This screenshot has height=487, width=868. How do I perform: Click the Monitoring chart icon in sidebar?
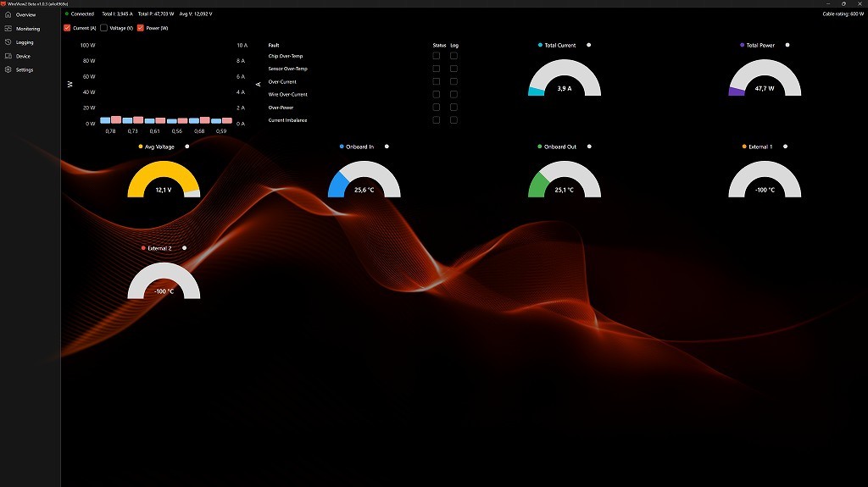[8, 29]
